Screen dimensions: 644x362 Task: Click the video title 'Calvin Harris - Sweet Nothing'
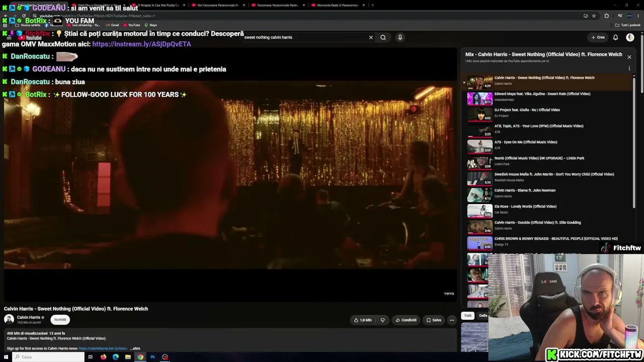pyautogui.click(x=76, y=309)
